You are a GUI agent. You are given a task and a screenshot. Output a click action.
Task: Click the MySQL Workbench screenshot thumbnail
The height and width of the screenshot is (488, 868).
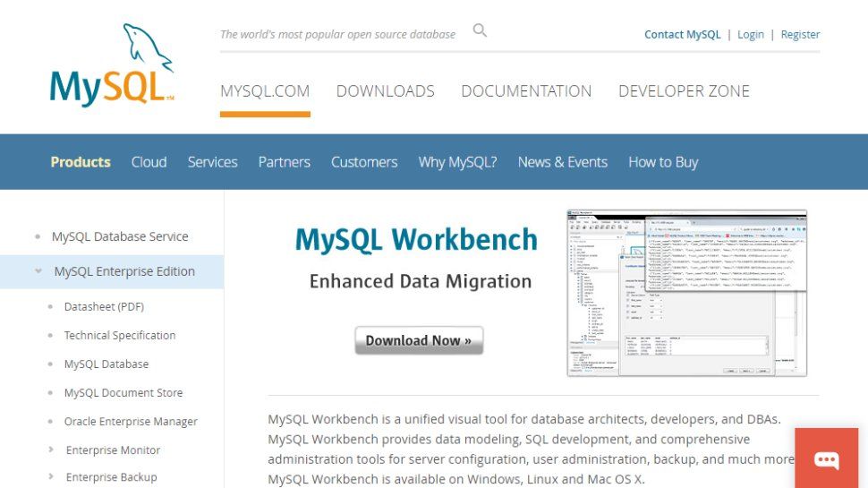click(x=687, y=293)
